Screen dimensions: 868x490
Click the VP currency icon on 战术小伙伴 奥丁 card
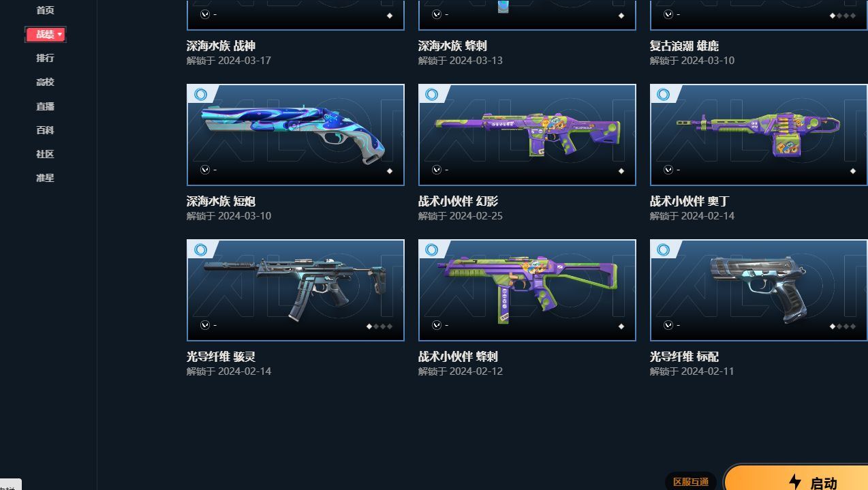pos(668,170)
